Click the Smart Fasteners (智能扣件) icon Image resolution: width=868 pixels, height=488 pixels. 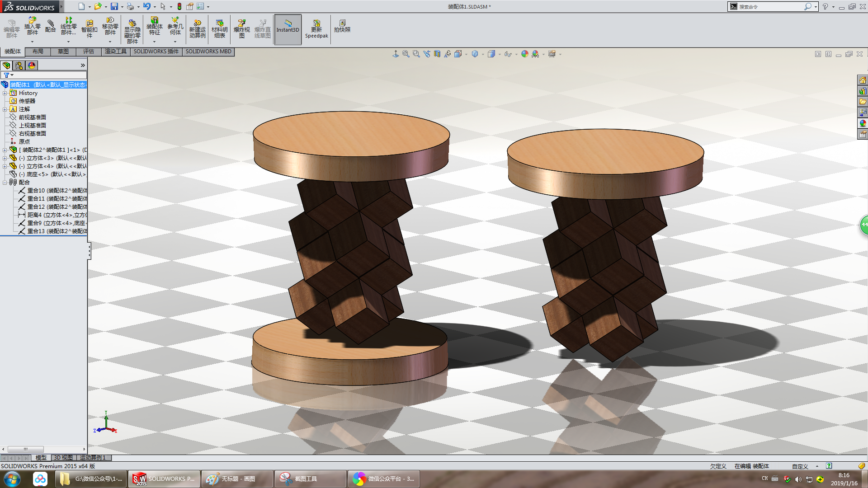pyautogui.click(x=89, y=28)
